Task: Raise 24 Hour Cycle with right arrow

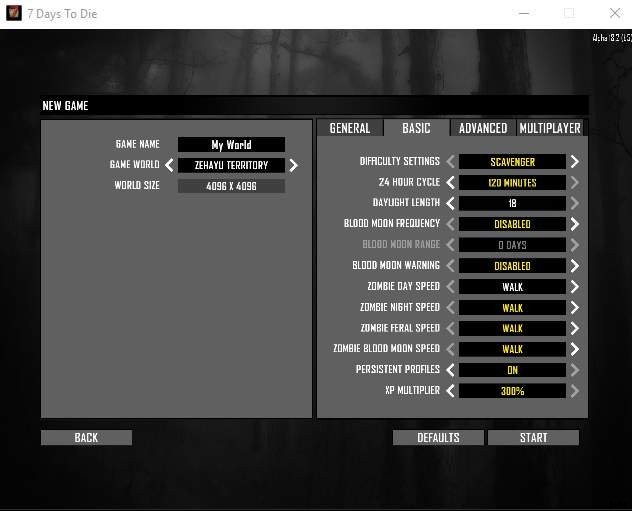Action: click(x=575, y=183)
